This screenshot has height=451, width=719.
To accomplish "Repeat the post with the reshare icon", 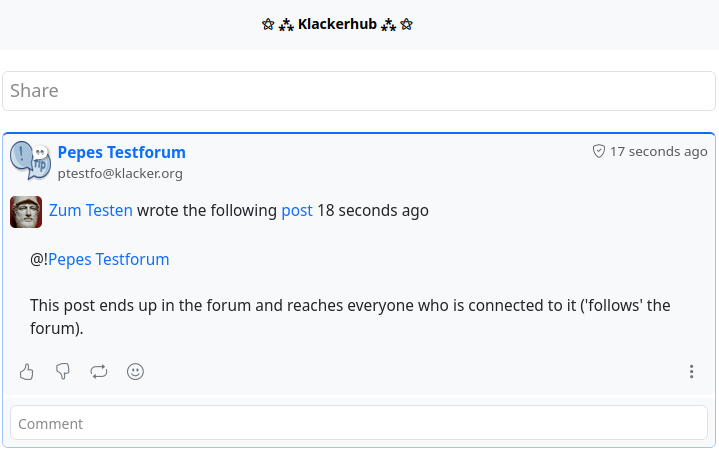I will (99, 372).
